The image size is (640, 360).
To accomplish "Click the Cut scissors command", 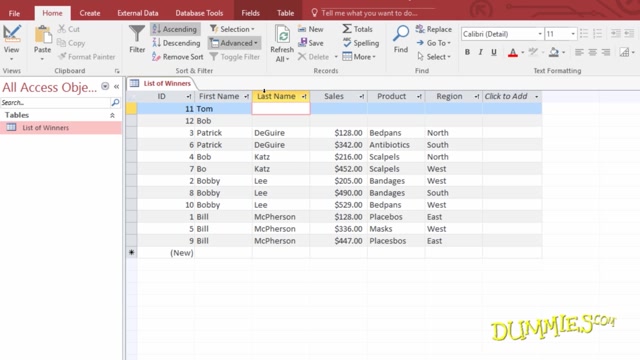I will [69, 29].
